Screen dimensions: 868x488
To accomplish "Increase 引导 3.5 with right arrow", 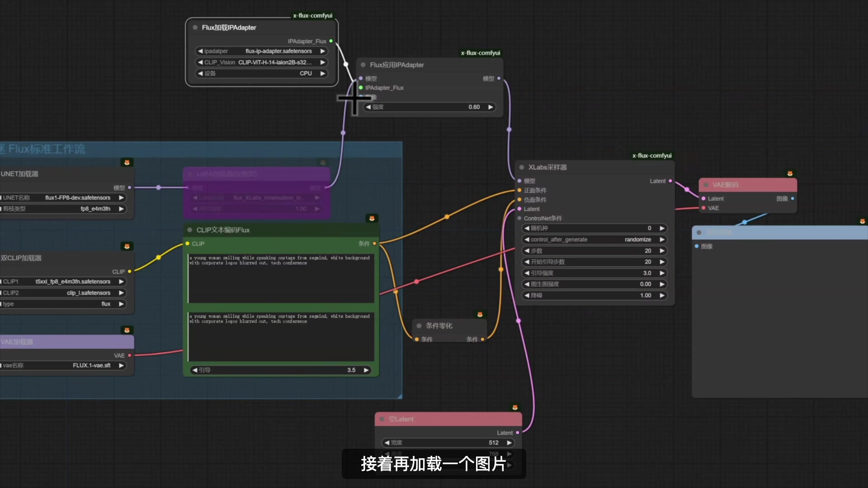I will (366, 370).
